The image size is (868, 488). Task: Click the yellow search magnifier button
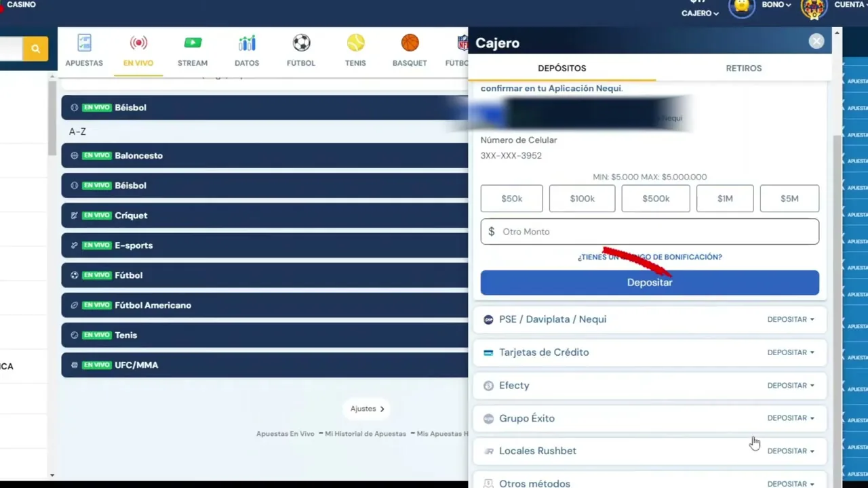click(x=35, y=49)
